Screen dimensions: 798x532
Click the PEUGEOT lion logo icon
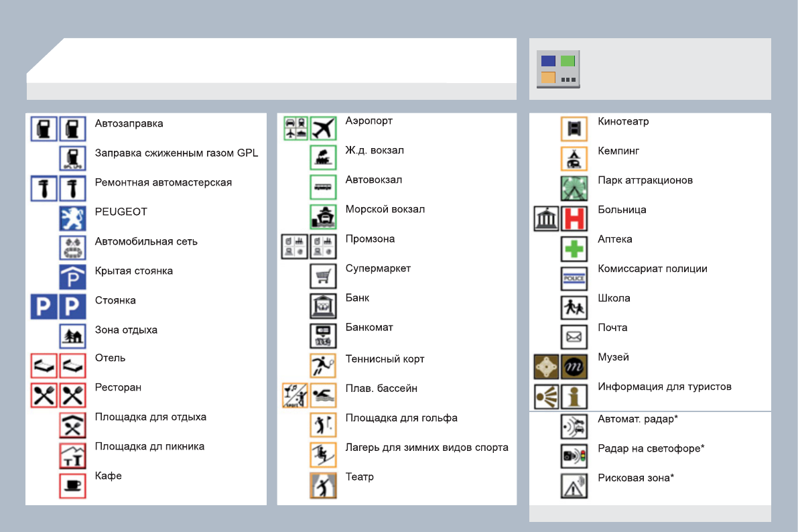(72, 218)
